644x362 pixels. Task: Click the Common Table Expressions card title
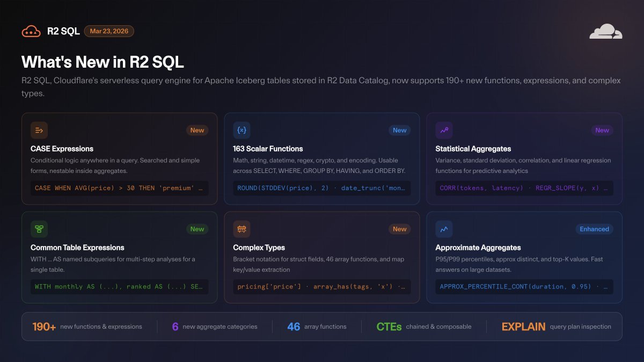(77, 248)
